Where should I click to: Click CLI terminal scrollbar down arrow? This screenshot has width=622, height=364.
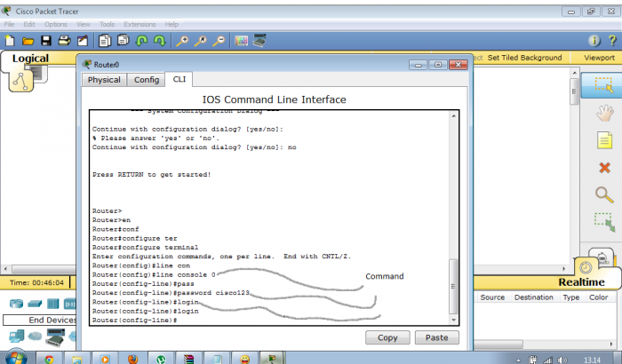click(453, 320)
